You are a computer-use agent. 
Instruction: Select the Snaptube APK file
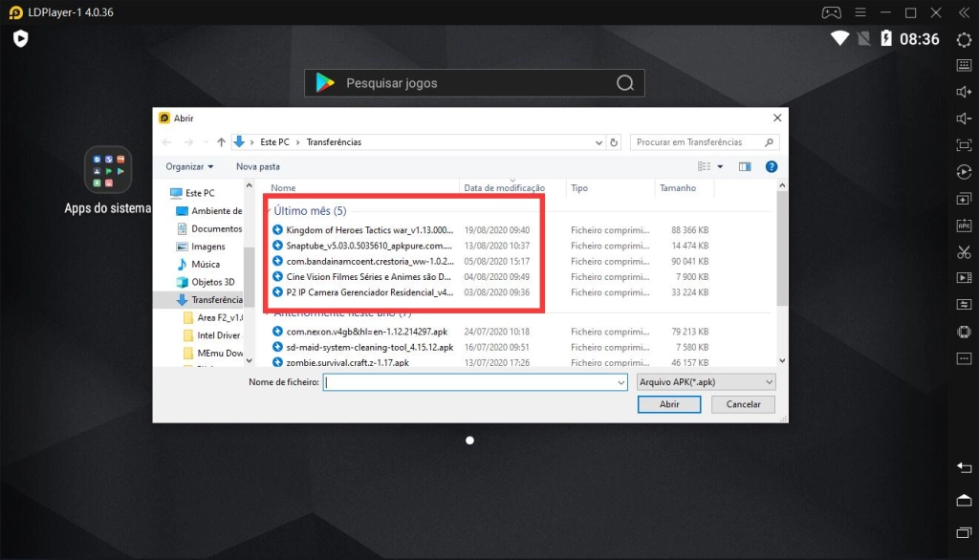[368, 246]
